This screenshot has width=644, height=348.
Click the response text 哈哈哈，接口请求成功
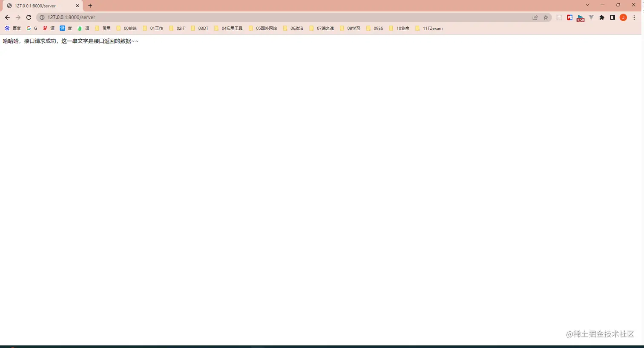29,41
